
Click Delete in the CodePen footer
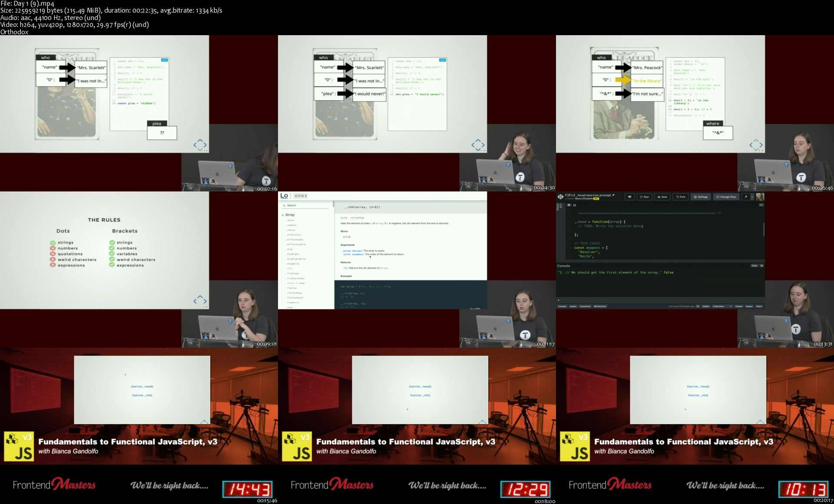tap(706, 306)
